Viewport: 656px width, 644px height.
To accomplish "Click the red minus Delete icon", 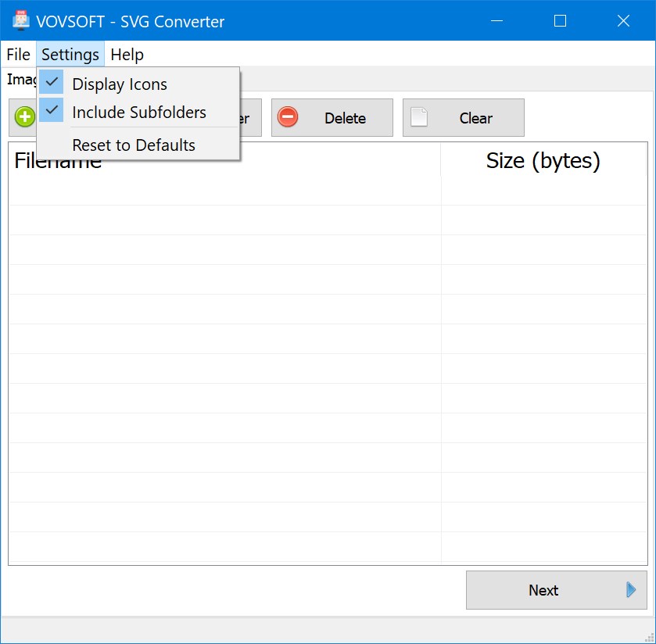I will 289,117.
